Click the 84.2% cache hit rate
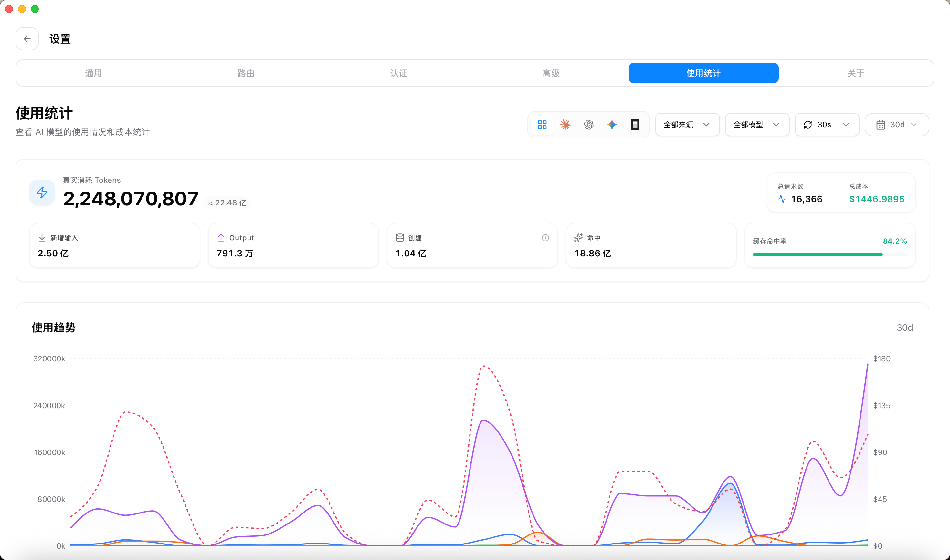This screenshot has height=560, width=950. click(895, 241)
